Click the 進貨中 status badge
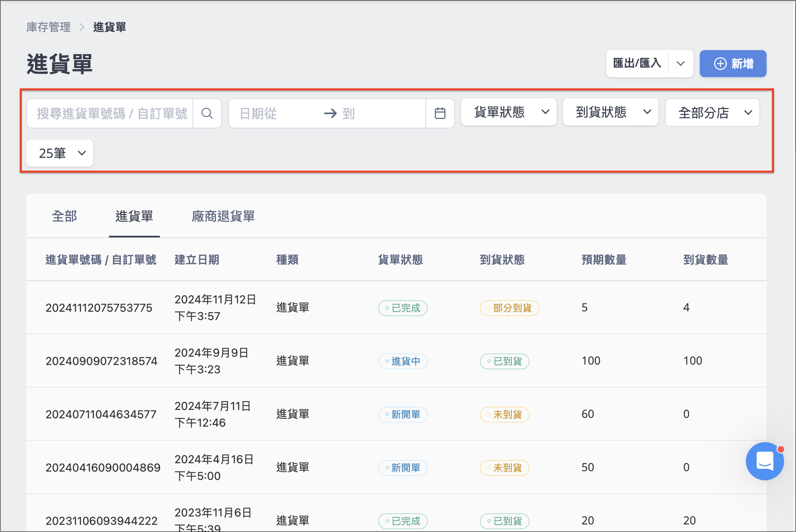 (403, 361)
